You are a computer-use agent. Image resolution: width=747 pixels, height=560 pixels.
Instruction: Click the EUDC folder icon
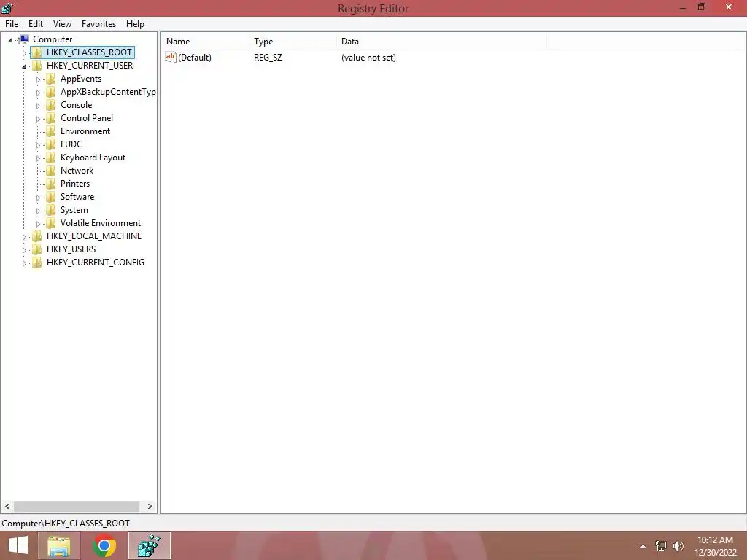pos(51,144)
